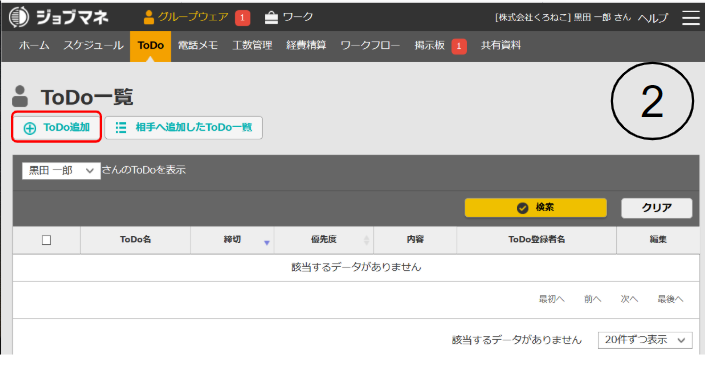Click クリア button
This screenshot has height=368, width=705.
(656, 208)
